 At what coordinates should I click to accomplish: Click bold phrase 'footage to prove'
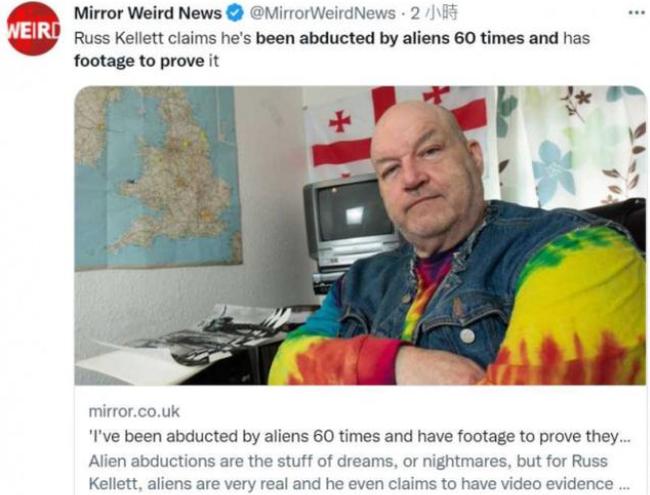139,61
